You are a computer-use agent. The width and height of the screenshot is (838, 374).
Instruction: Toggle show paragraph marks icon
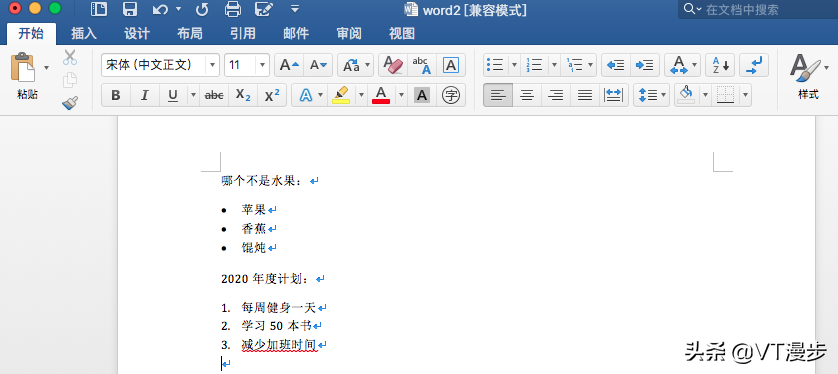[754, 65]
